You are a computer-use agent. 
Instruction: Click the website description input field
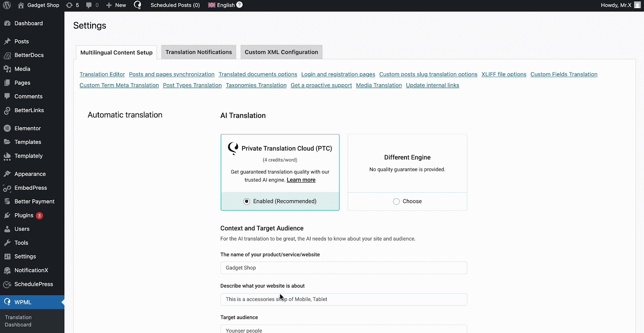(343, 299)
